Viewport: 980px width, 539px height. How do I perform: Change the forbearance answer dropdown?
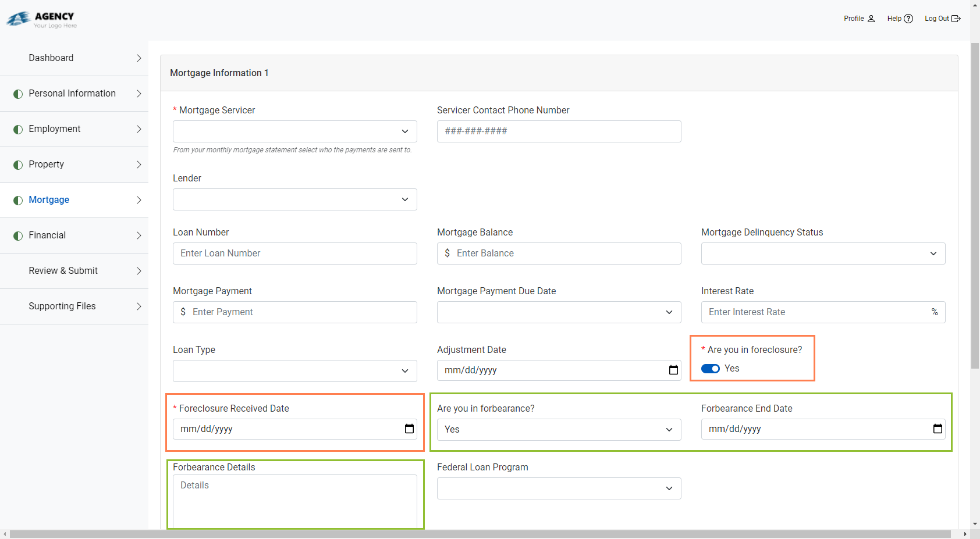click(x=559, y=430)
